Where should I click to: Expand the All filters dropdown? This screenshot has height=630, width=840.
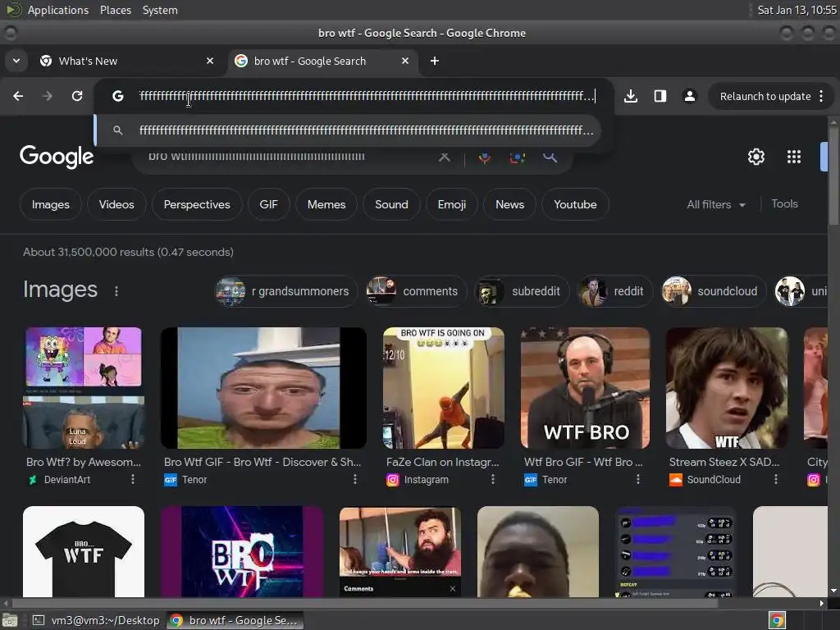point(716,204)
